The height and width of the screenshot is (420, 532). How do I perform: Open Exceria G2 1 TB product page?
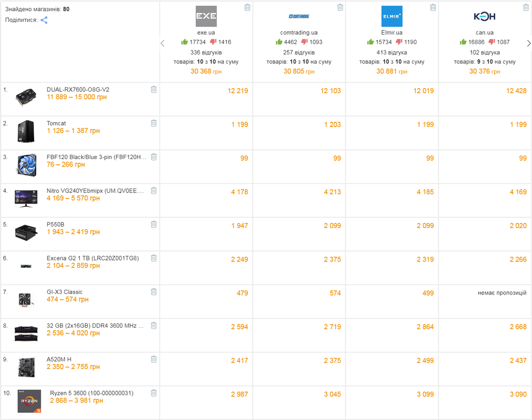[x=93, y=258]
